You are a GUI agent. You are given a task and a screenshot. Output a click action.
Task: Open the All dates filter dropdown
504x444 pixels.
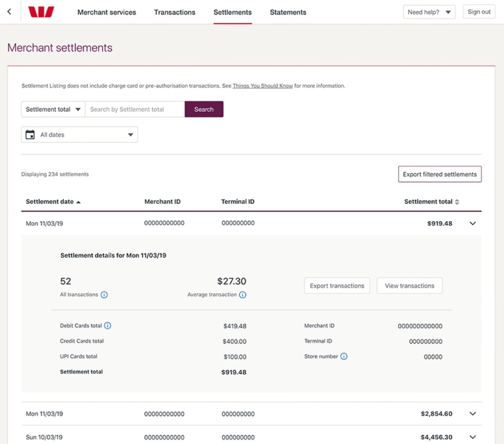click(80, 135)
